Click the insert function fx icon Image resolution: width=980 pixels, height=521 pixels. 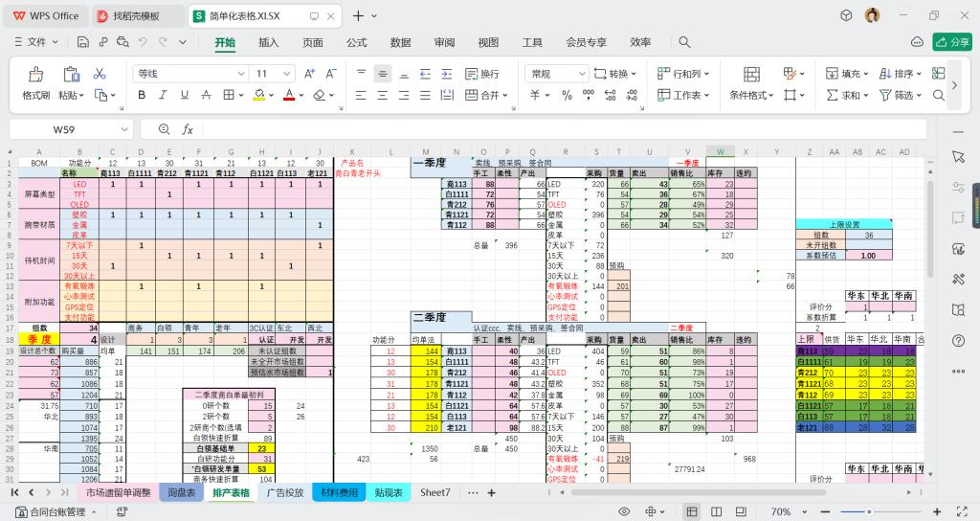[188, 129]
